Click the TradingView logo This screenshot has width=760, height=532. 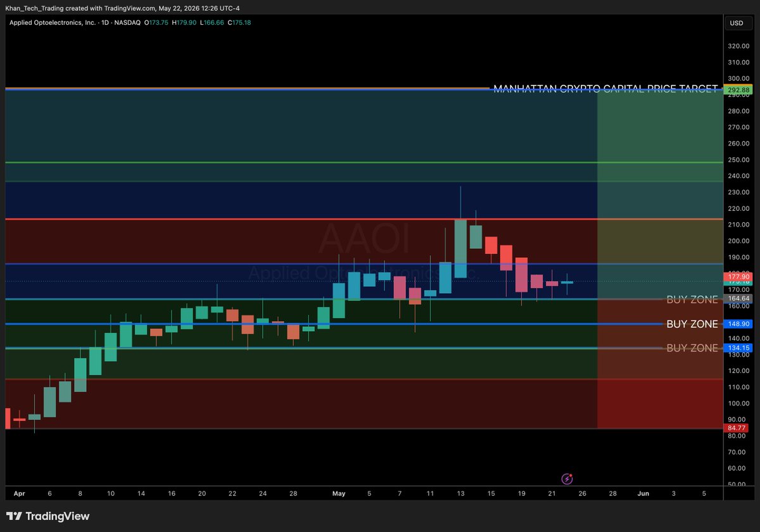point(47,516)
